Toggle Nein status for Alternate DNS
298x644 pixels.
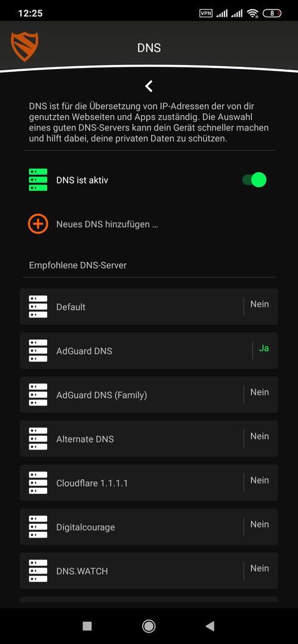pos(260,436)
